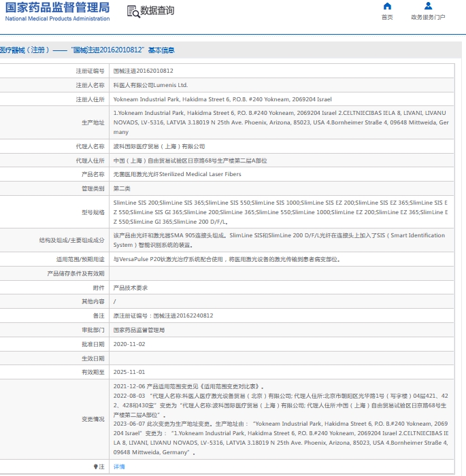This screenshot has width=466, height=476.
Task: Click the 注册人名称 label
Action: pos(90,85)
